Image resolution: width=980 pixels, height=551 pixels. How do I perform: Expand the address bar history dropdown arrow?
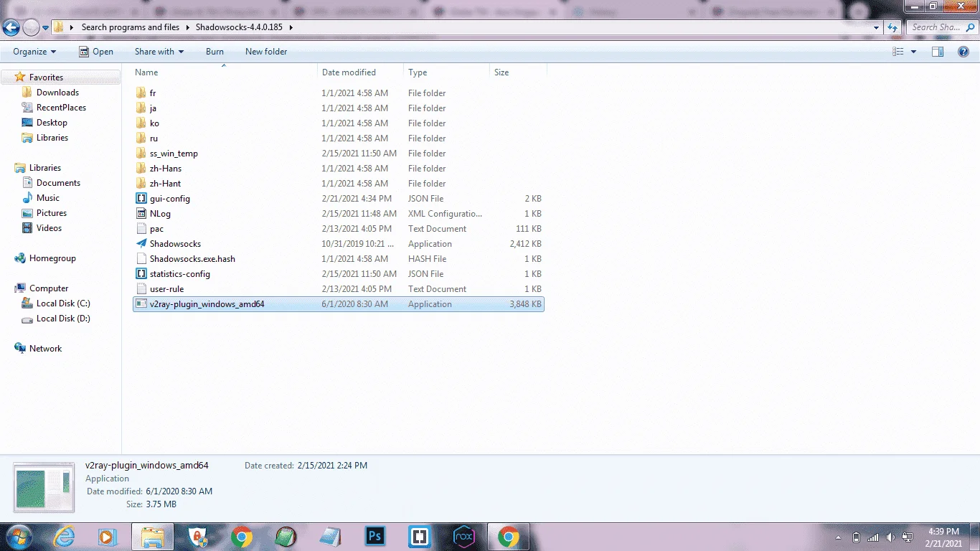click(877, 27)
